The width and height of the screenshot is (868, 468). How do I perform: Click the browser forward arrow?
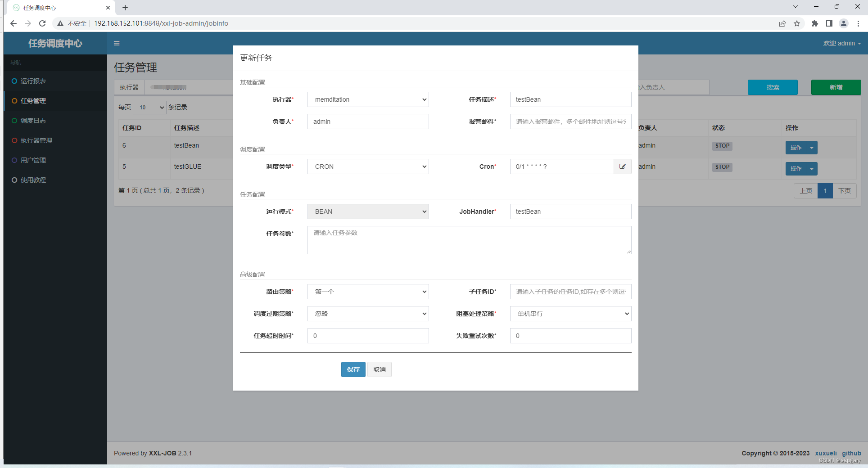[x=28, y=23]
